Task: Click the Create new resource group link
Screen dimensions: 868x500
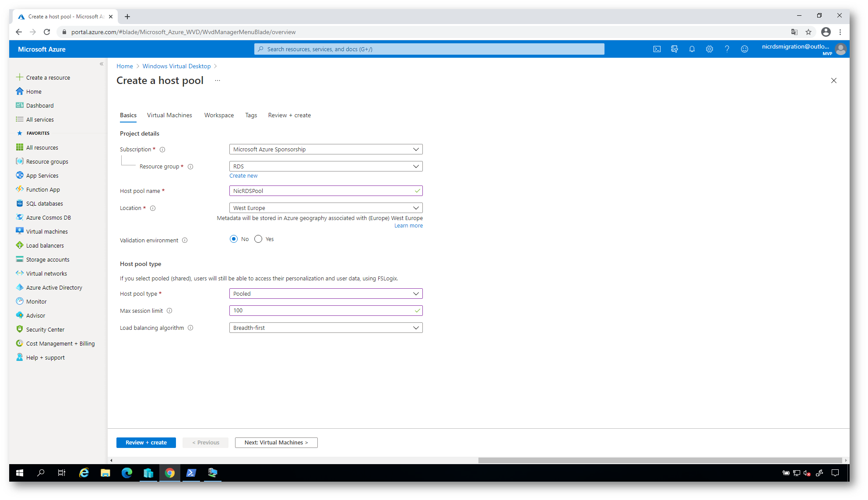Action: point(243,176)
